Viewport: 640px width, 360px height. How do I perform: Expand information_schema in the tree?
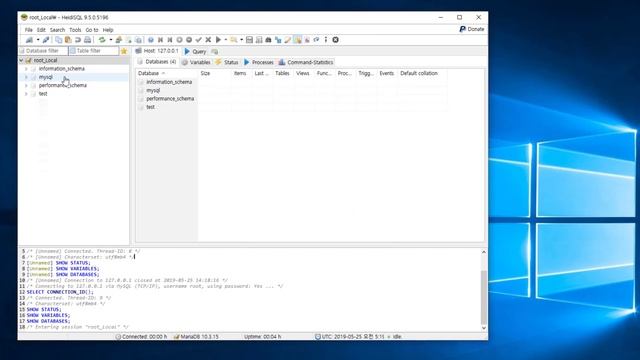pyautogui.click(x=27, y=69)
